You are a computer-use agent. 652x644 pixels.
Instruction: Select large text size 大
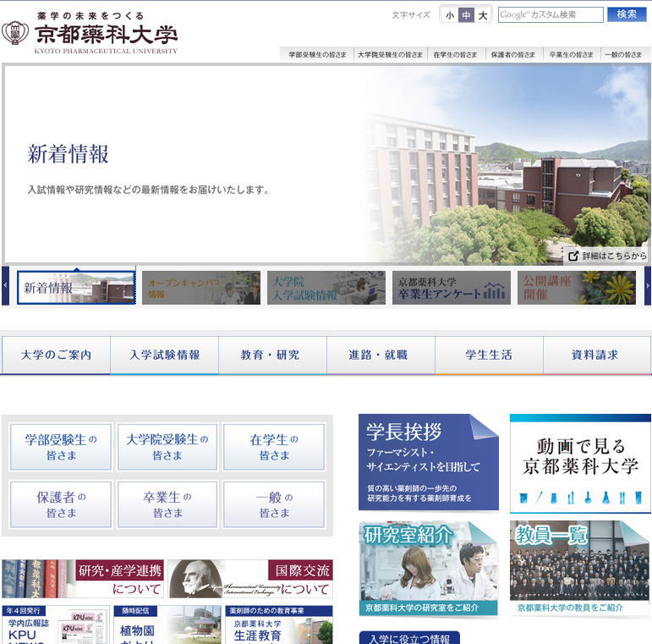click(482, 15)
